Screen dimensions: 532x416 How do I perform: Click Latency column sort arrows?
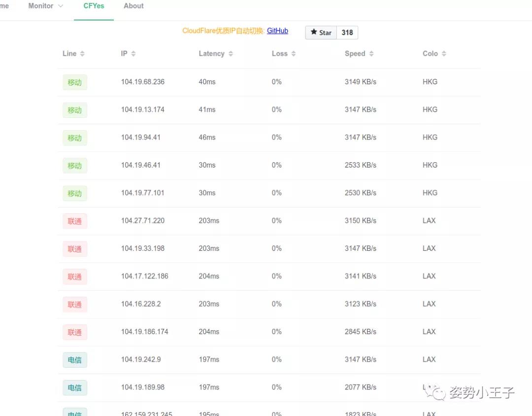point(231,54)
